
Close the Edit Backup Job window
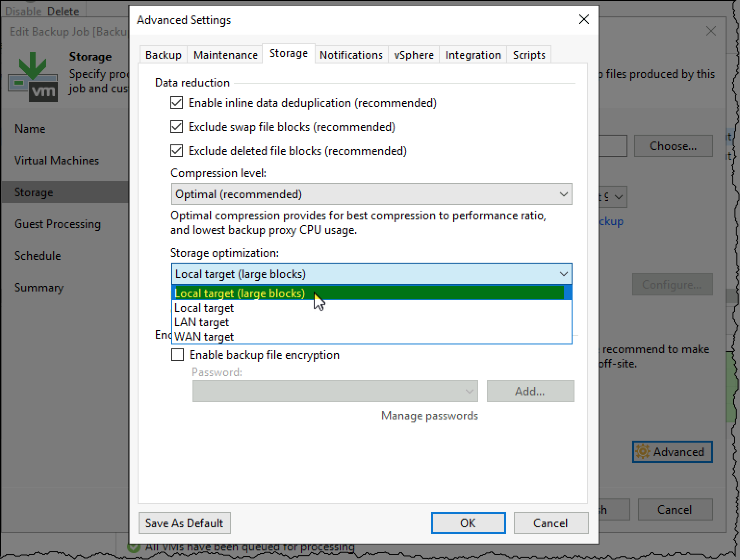[711, 31]
